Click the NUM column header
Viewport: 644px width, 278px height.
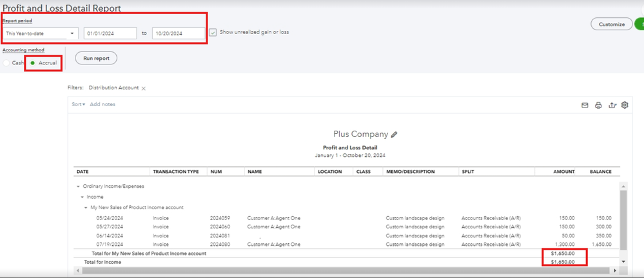coord(215,172)
